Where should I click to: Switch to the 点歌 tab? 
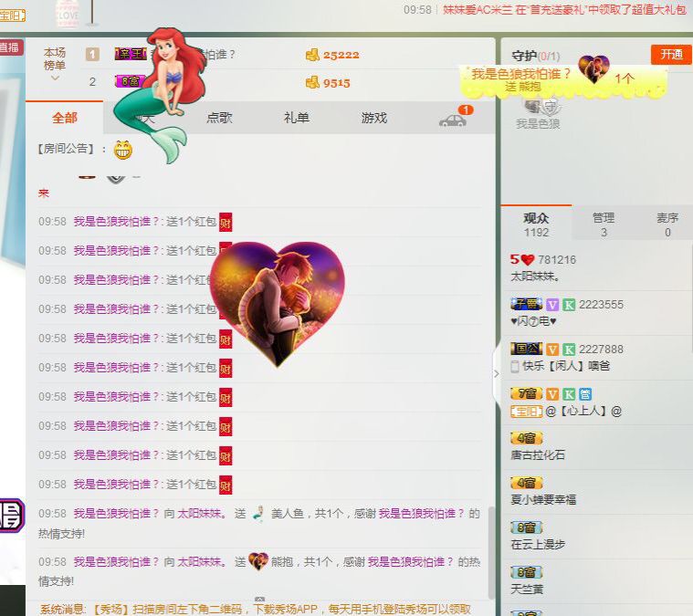(219, 118)
